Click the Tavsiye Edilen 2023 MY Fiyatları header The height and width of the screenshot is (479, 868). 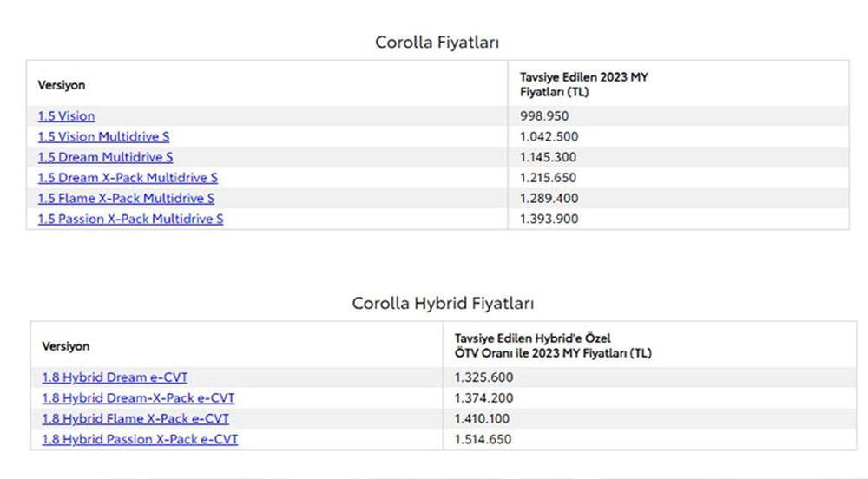pyautogui.click(x=583, y=84)
